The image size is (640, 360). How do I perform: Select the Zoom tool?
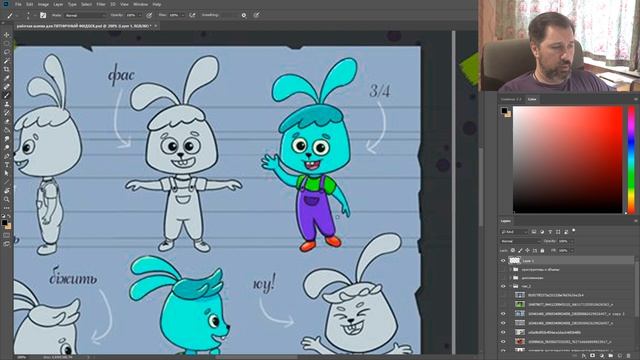point(7,199)
